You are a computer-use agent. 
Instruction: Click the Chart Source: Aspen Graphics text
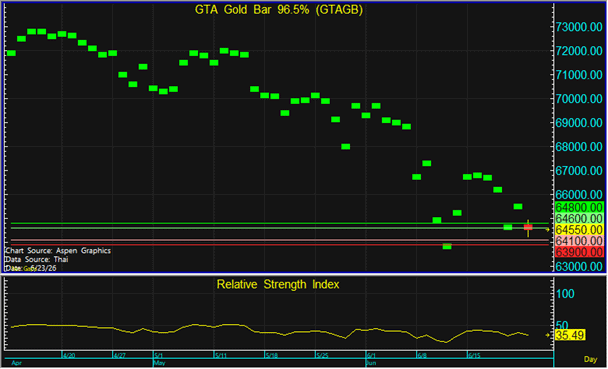(x=58, y=251)
